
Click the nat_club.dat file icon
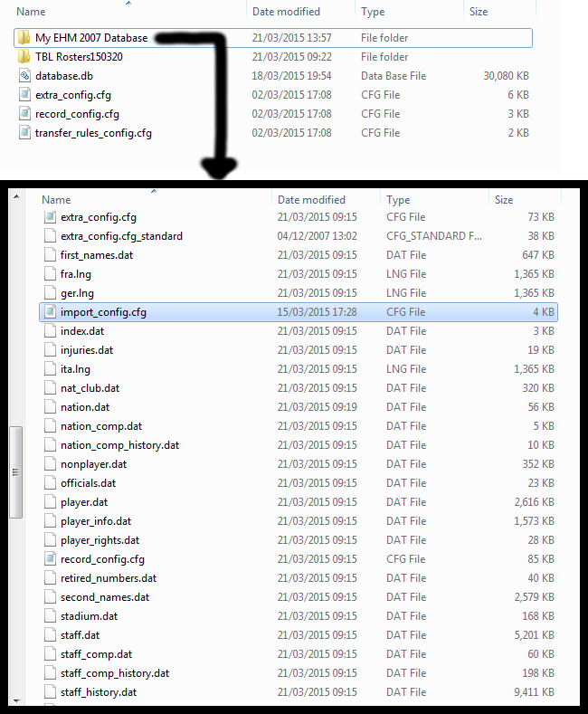point(50,388)
